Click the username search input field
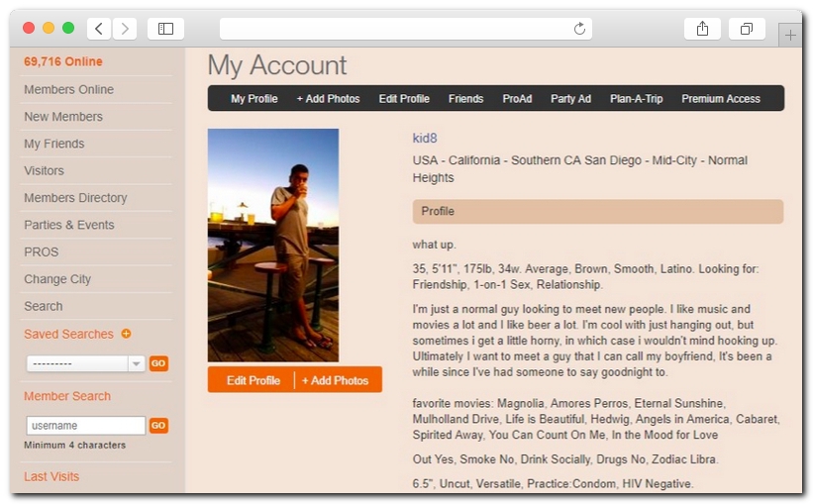The image size is (813, 504). [85, 426]
